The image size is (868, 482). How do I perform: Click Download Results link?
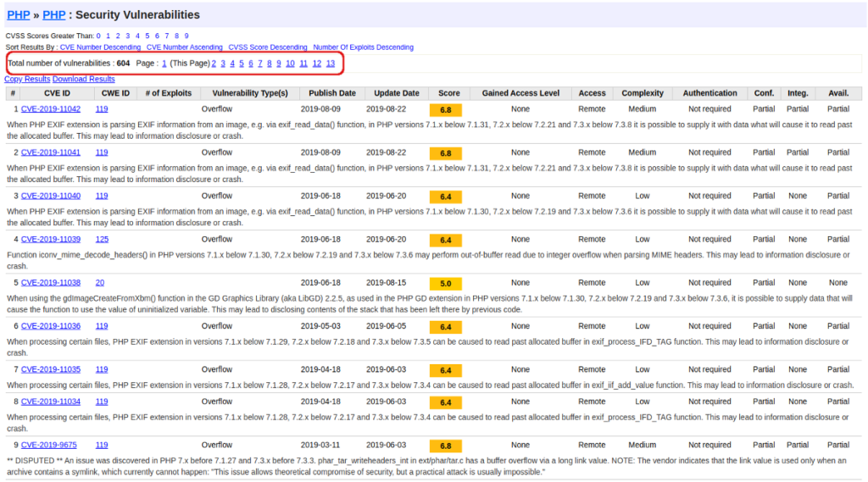pos(84,79)
